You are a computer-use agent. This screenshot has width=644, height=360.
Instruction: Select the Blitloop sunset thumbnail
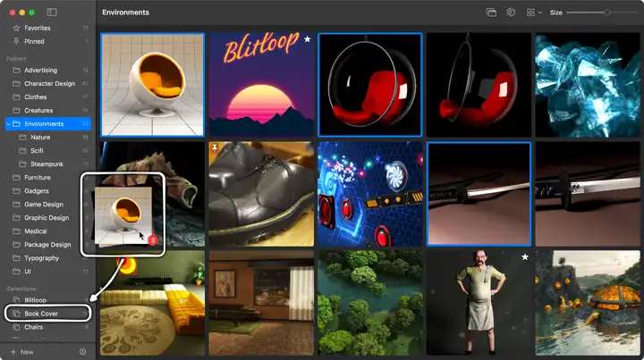[261, 85]
